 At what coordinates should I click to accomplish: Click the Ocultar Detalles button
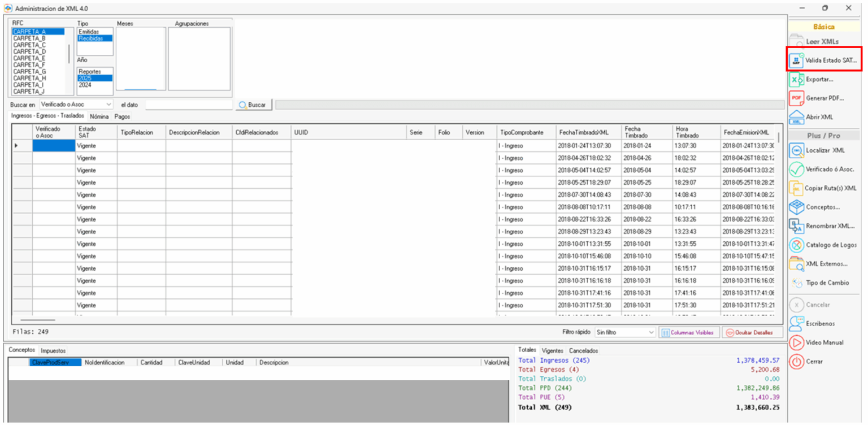pos(752,333)
